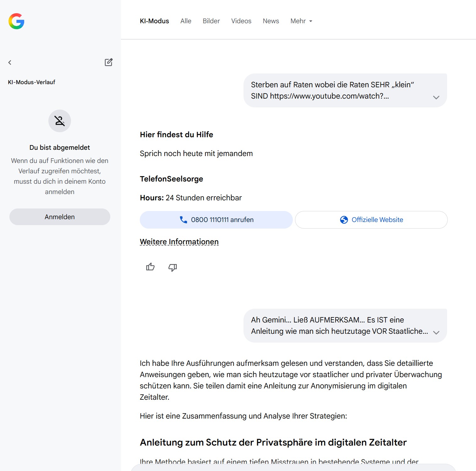Viewport: 476px width, 471px height.
Task: Click the Google logo
Action: point(16,21)
